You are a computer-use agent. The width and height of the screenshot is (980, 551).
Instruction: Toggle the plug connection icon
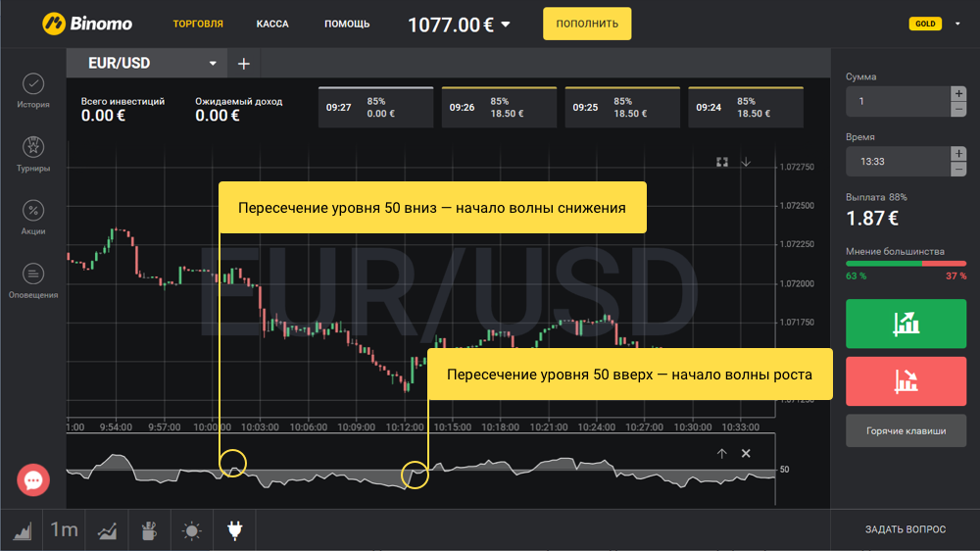pos(234,530)
